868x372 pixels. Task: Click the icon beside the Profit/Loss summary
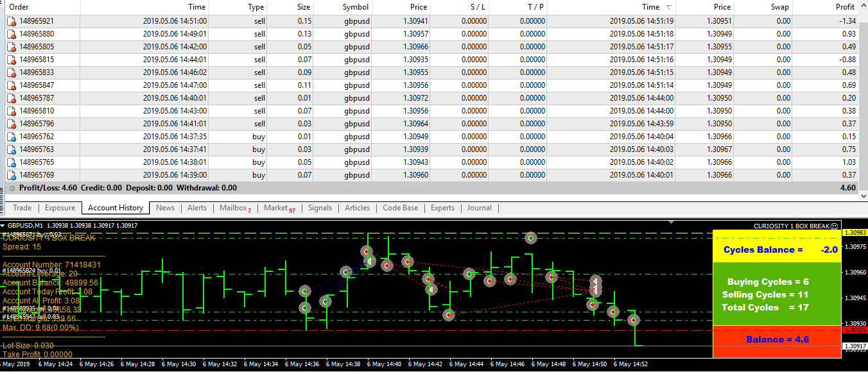(12, 189)
